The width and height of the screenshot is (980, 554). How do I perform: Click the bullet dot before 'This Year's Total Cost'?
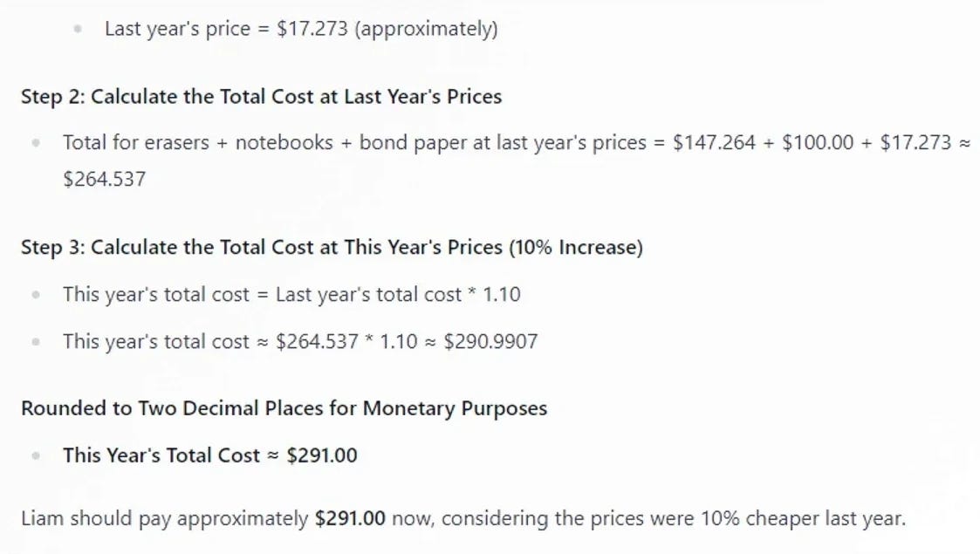(x=37, y=456)
